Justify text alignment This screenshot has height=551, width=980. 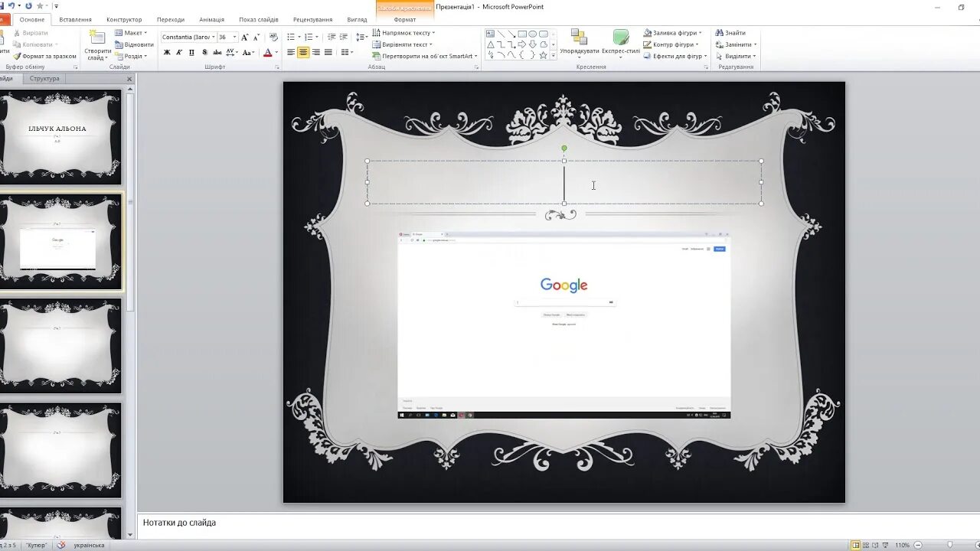coord(328,52)
